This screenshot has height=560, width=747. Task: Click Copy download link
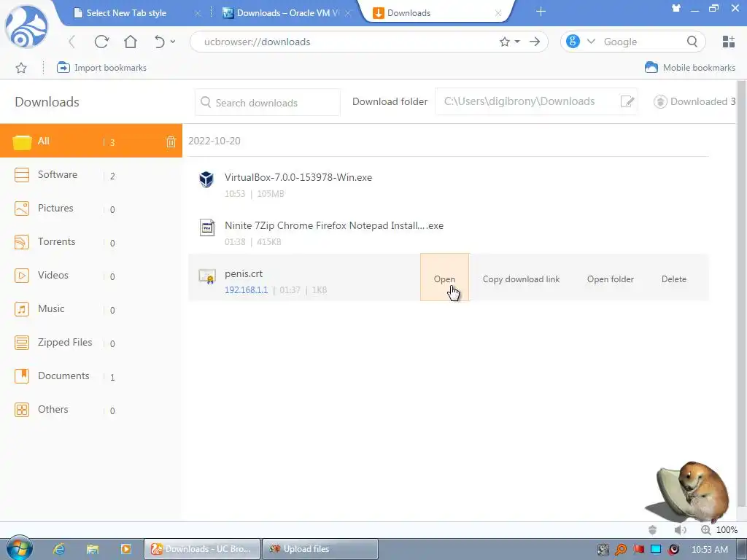(521, 279)
